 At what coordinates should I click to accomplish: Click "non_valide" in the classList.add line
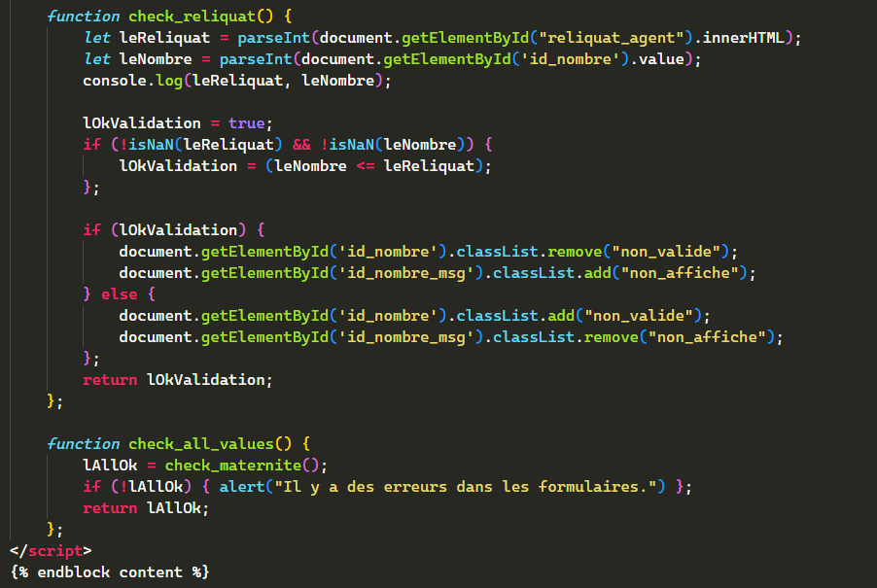click(x=638, y=316)
